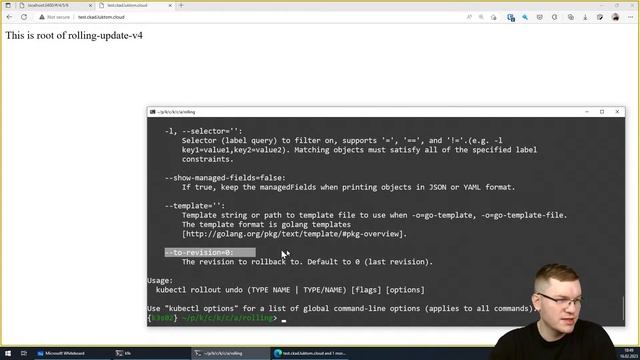The height and width of the screenshot is (360, 640).
Task: Click the zoom icon in address bar
Action: 481,17
